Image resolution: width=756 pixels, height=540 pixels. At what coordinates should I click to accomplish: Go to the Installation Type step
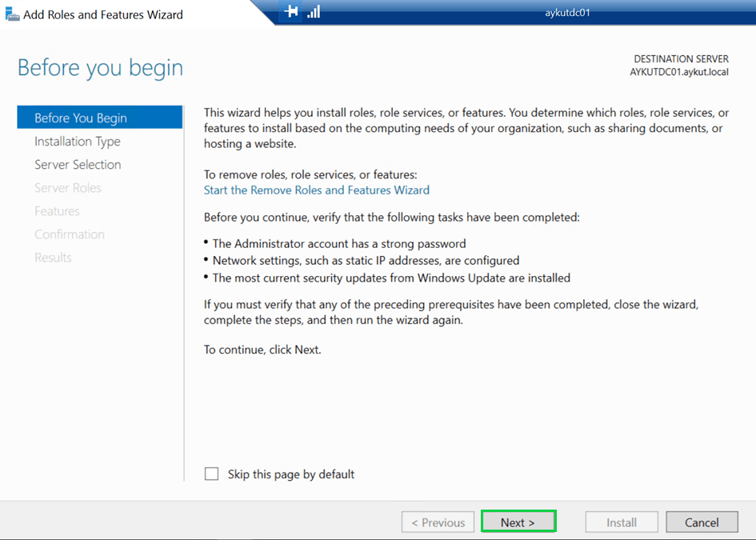[x=78, y=142]
